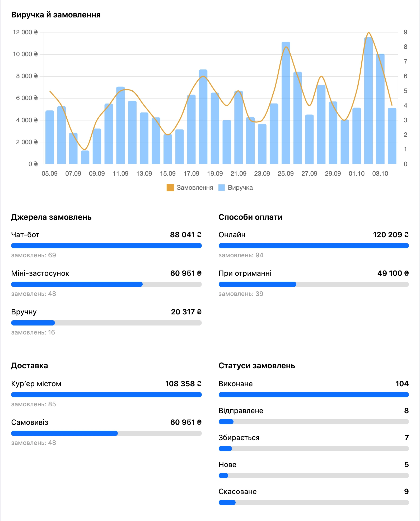Image resolution: width=420 pixels, height=521 pixels.
Task: Click the blue Виручка legend color swatch
Action: tap(222, 188)
